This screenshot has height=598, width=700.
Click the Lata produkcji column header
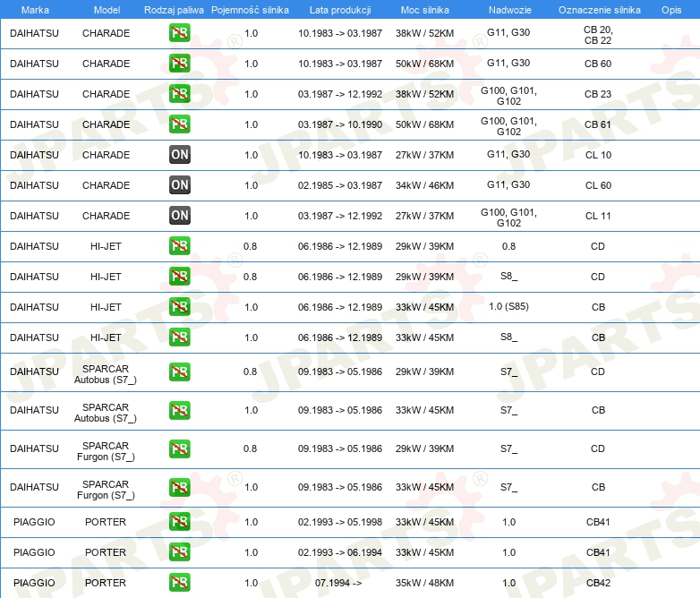point(339,10)
